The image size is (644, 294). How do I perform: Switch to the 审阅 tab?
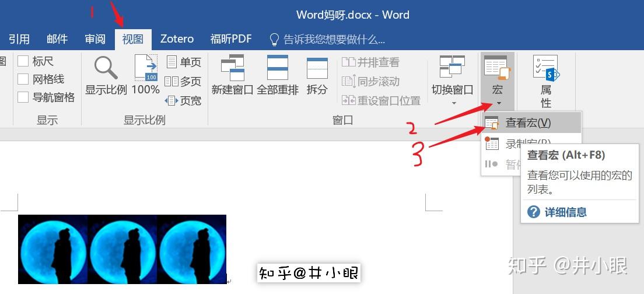tap(95, 39)
